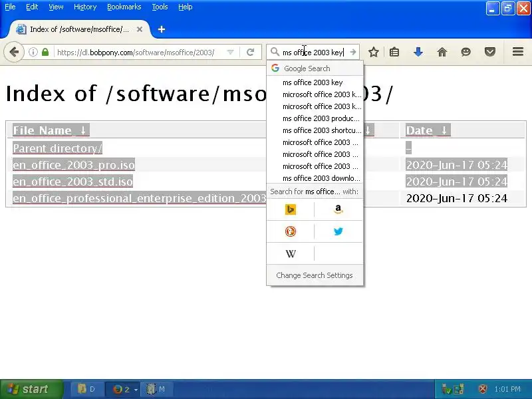Image resolution: width=532 pixels, height=399 pixels.
Task: Click the search magnifier icon
Action: 275,52
